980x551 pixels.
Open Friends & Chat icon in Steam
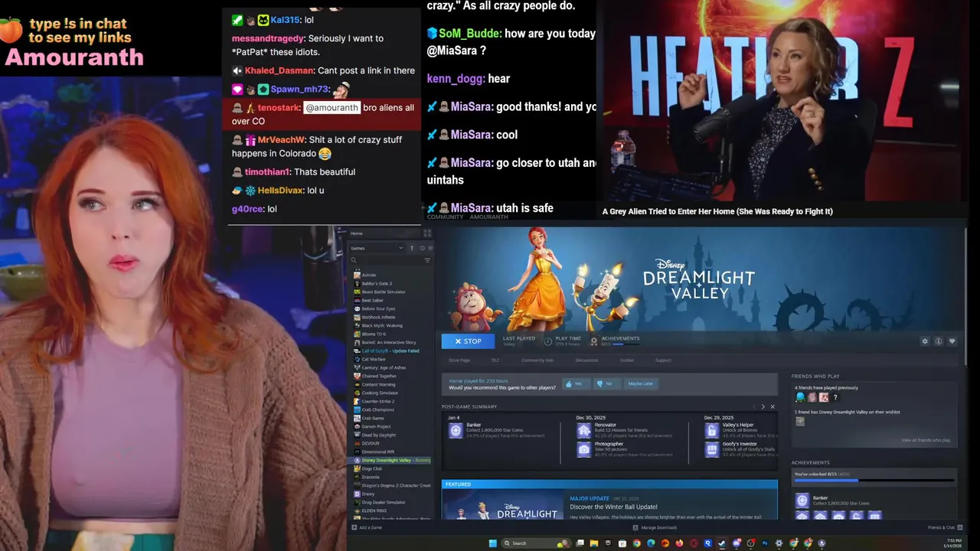[959, 527]
